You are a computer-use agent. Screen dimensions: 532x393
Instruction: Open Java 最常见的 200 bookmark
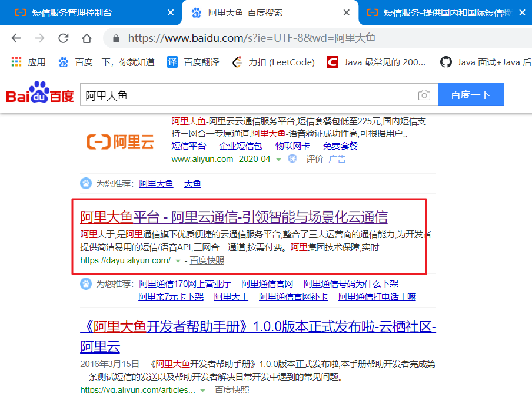tap(376, 62)
